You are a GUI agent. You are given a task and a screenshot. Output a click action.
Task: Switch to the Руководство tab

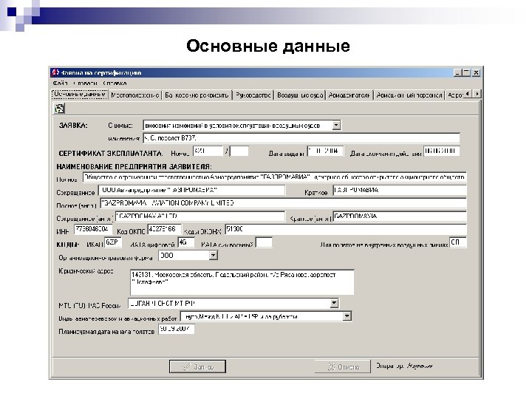253,95
